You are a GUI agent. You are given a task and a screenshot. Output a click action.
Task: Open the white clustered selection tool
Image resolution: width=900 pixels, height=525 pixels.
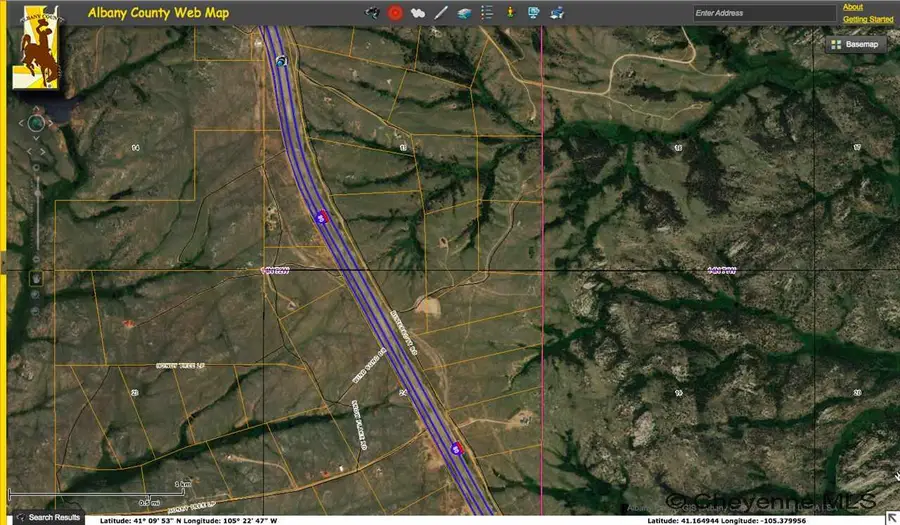(x=418, y=13)
